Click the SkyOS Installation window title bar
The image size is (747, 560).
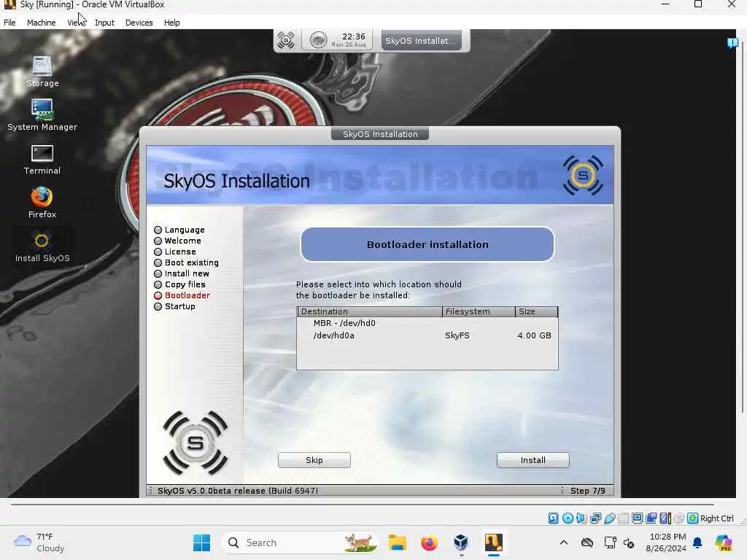(x=380, y=134)
